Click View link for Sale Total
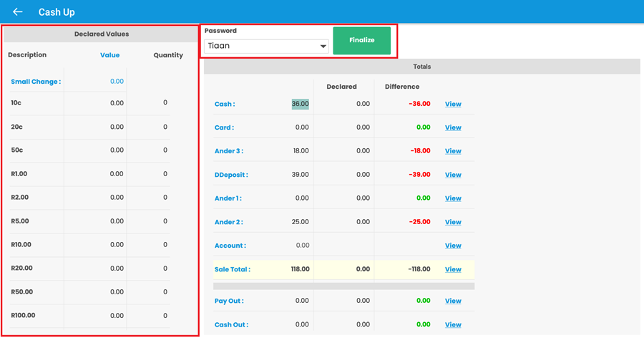 tap(453, 269)
